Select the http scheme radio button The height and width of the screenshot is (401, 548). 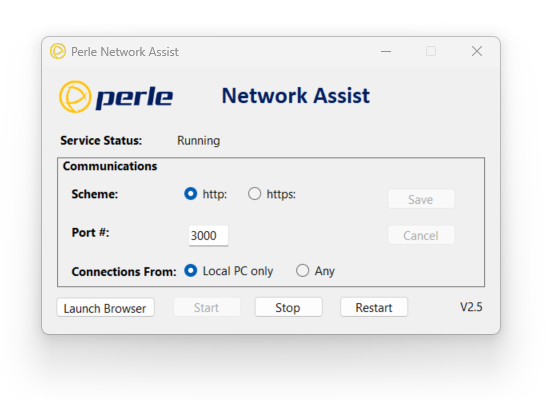pyautogui.click(x=190, y=194)
